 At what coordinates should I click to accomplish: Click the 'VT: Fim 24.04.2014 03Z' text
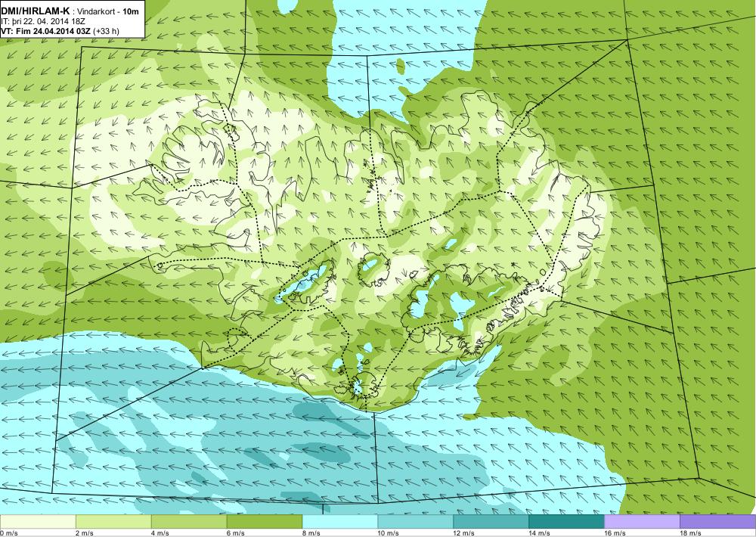46,31
